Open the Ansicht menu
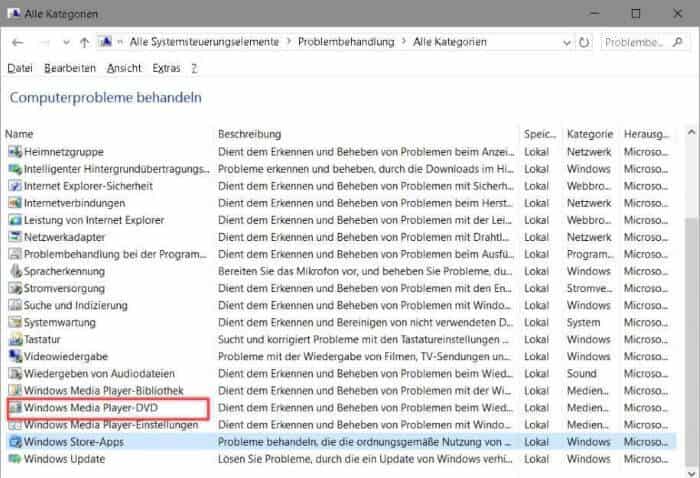 (124, 68)
